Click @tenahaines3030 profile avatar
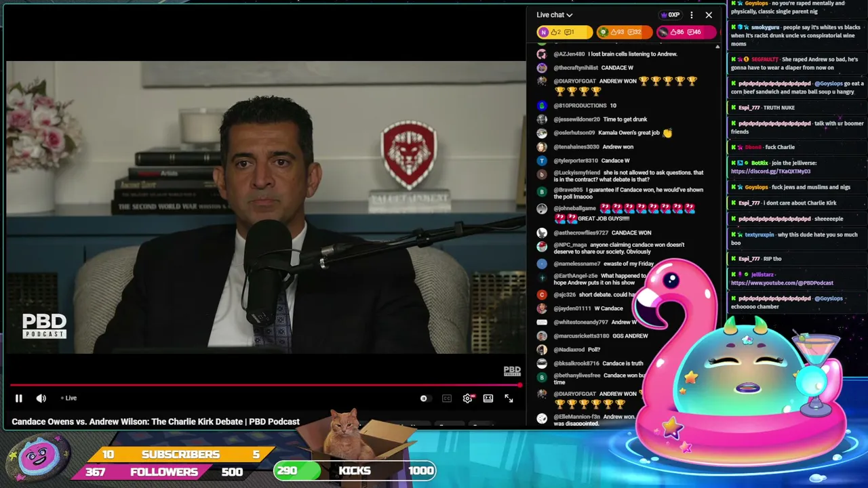Screen dimensions: 868x488 pyautogui.click(x=542, y=147)
